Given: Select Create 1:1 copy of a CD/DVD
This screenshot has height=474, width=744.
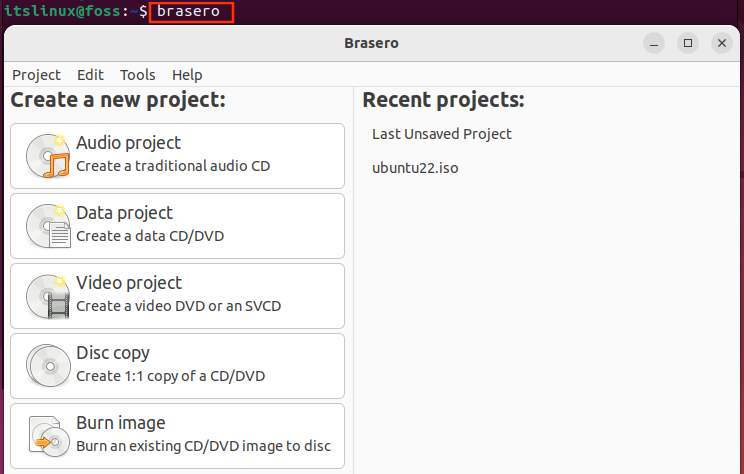Looking at the screenshot, I should tap(177, 366).
